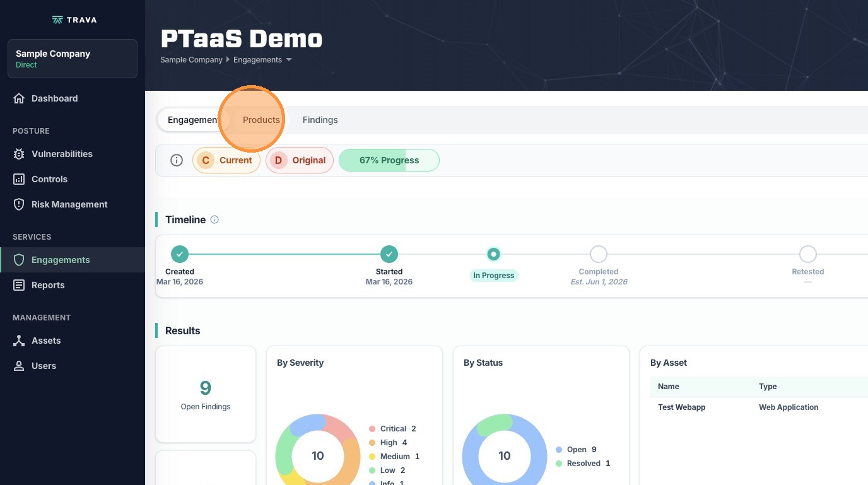The image size is (868, 485).
Task: Switch to the Products tab
Action: click(261, 120)
